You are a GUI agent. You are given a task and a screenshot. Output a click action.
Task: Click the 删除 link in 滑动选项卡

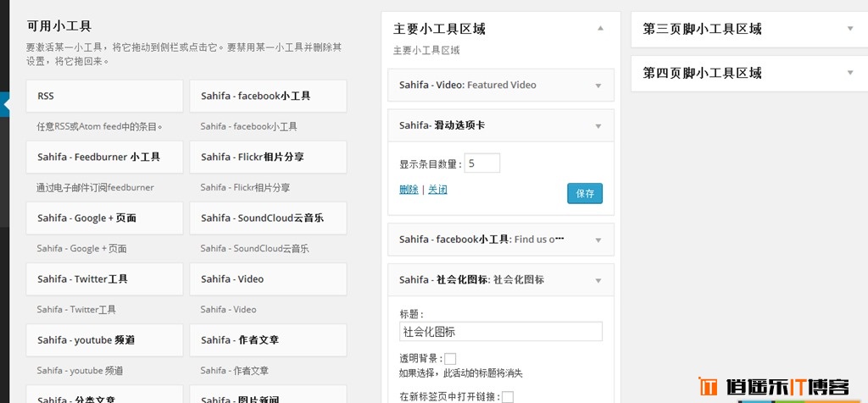(409, 190)
